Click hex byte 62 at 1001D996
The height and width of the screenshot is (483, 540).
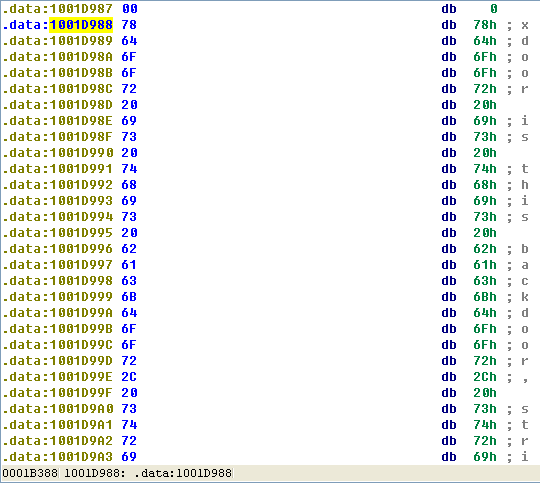click(129, 249)
